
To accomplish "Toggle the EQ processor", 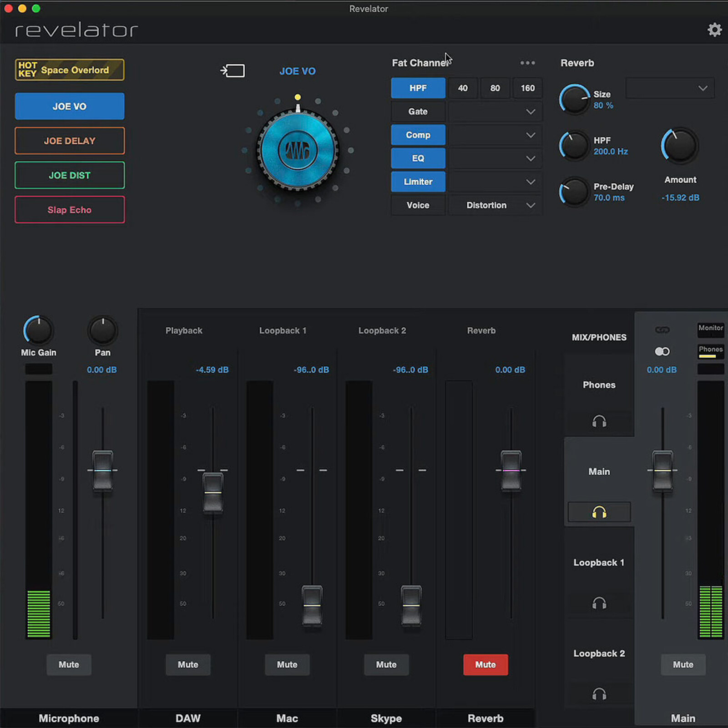I will coord(418,158).
